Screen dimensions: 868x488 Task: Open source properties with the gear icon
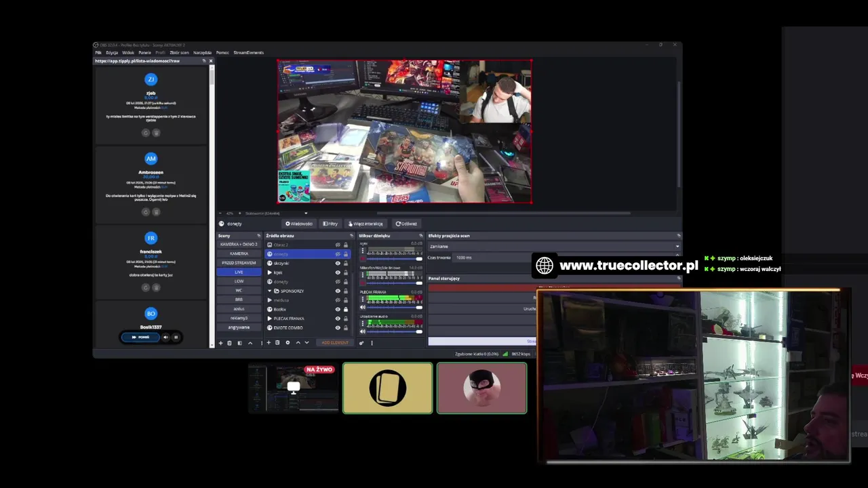click(x=288, y=342)
